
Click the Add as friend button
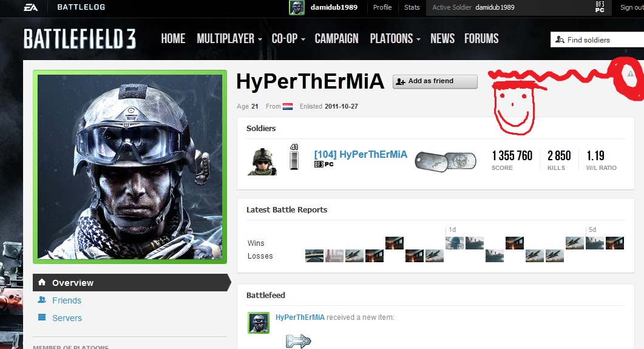pyautogui.click(x=435, y=81)
